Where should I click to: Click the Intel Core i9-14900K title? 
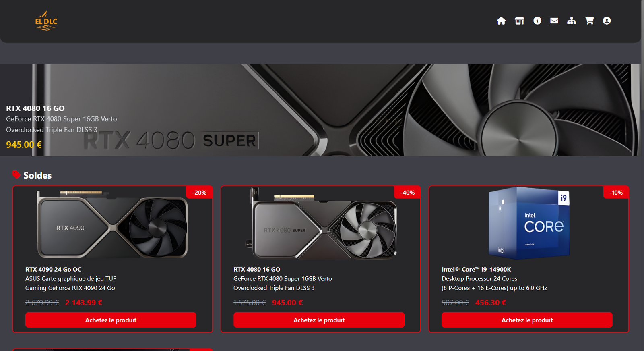(476, 269)
